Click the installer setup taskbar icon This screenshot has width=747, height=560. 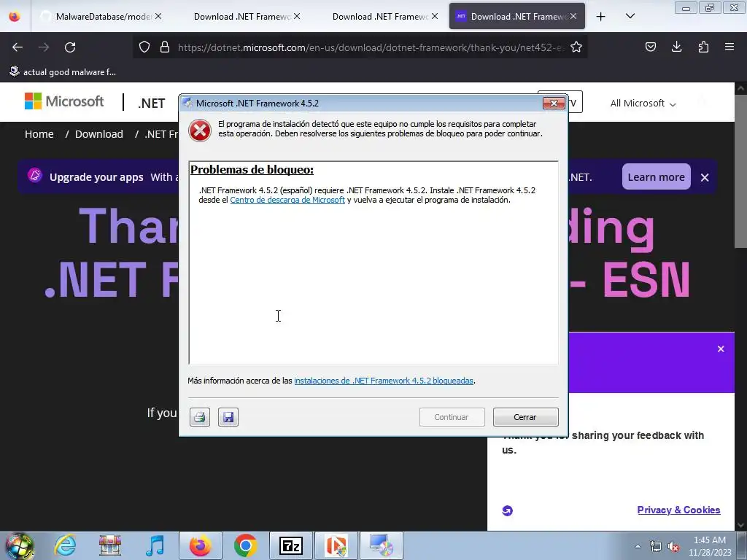click(381, 545)
